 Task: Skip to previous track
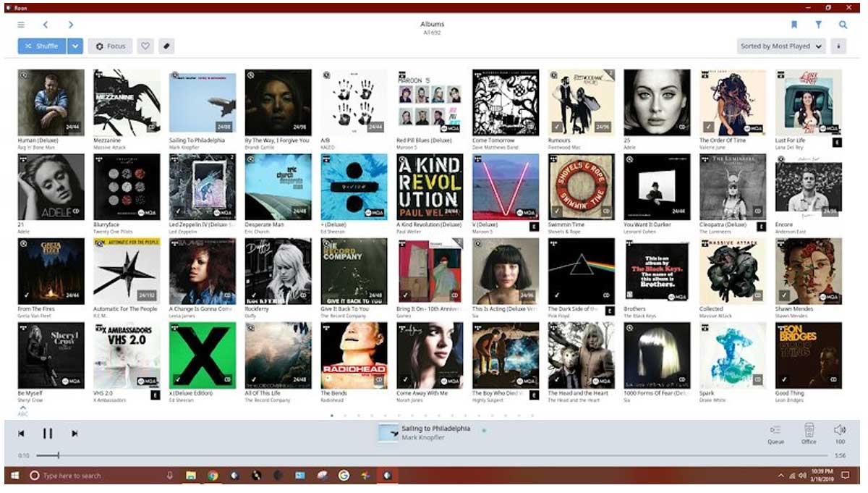click(21, 433)
